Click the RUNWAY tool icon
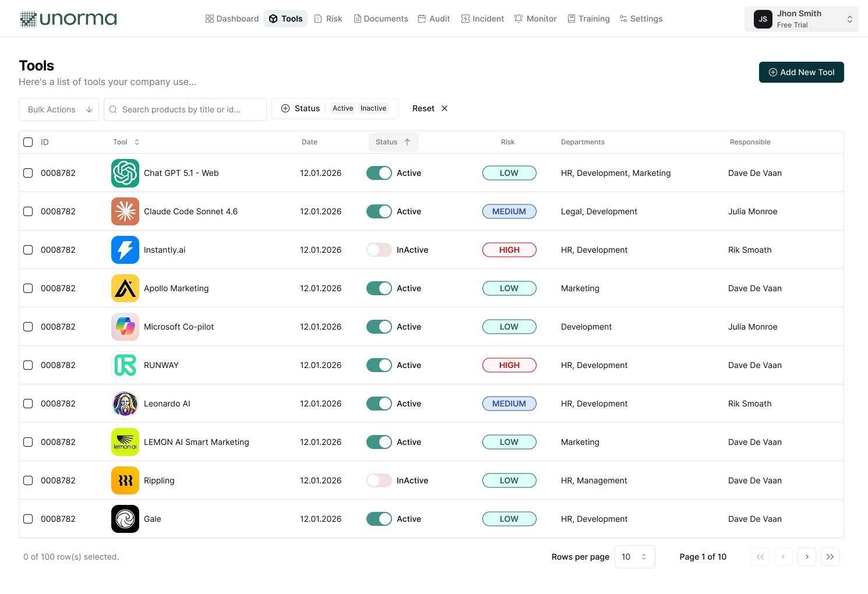The height and width of the screenshot is (594, 868). coord(125,365)
